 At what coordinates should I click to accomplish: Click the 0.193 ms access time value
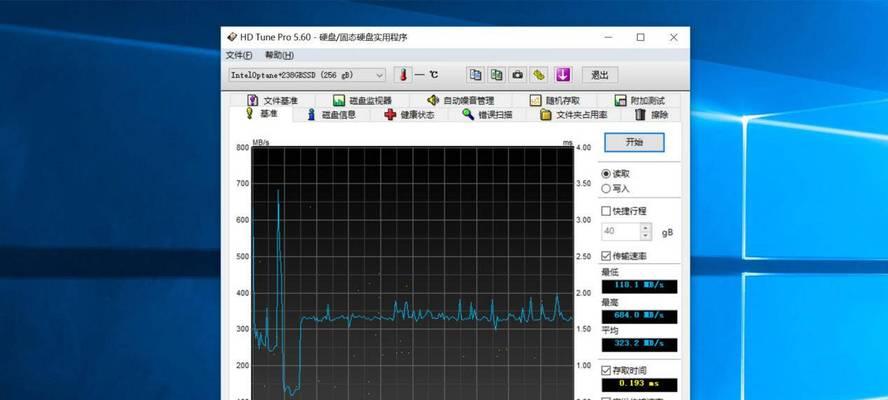tap(639, 385)
